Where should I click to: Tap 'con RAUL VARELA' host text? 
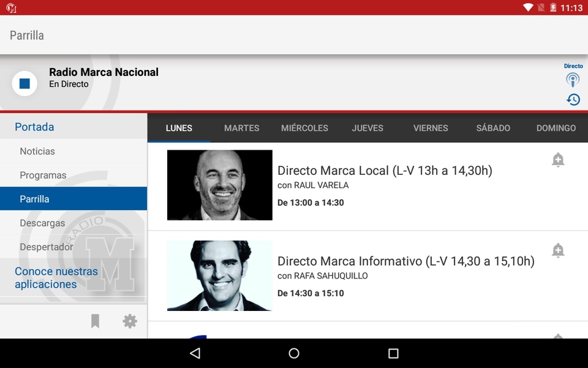(x=313, y=185)
